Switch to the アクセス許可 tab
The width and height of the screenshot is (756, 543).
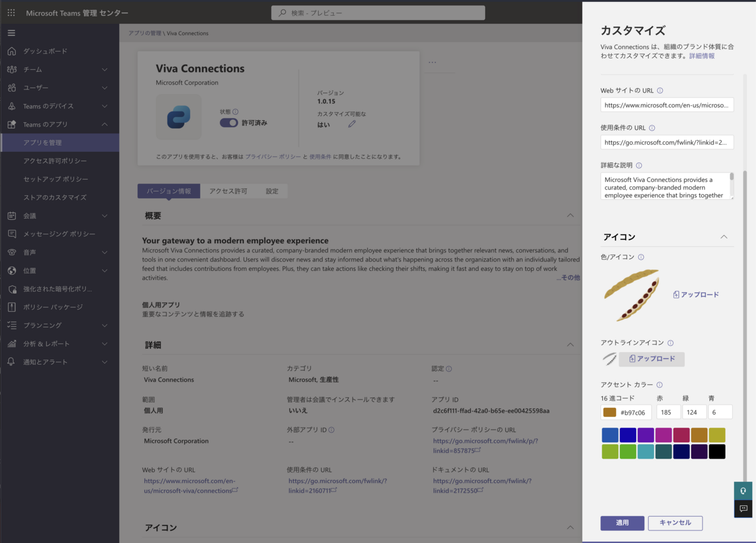pos(228,191)
